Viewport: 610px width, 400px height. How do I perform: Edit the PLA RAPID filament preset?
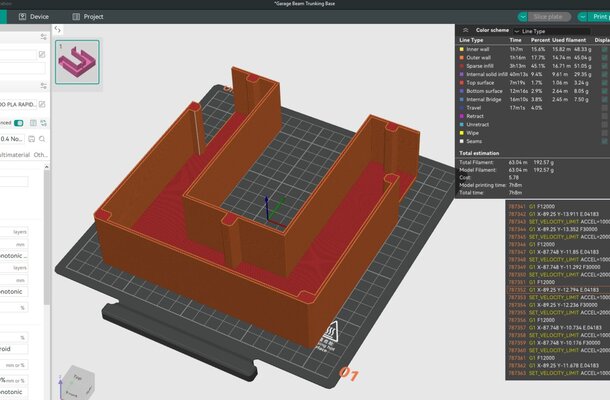(42, 104)
